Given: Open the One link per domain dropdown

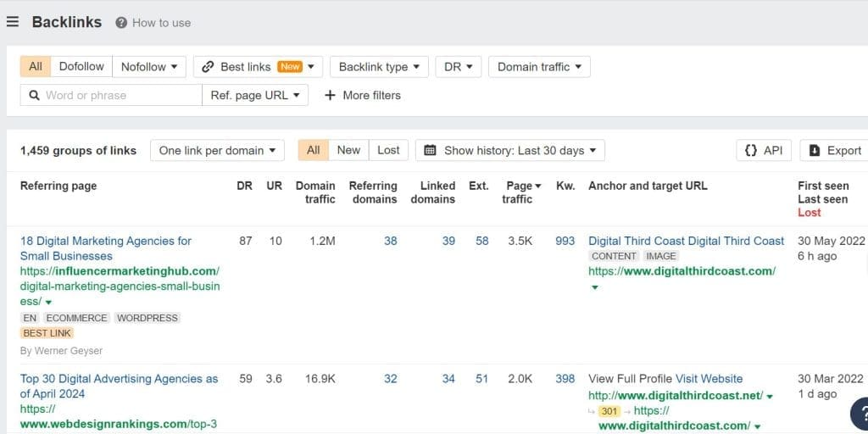Looking at the screenshot, I should click(217, 150).
